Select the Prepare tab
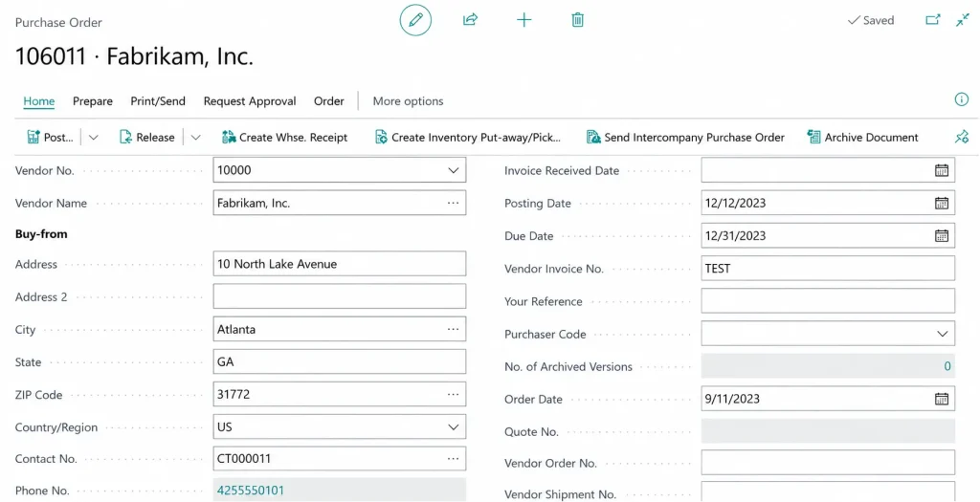The width and height of the screenshot is (980, 502). (93, 101)
